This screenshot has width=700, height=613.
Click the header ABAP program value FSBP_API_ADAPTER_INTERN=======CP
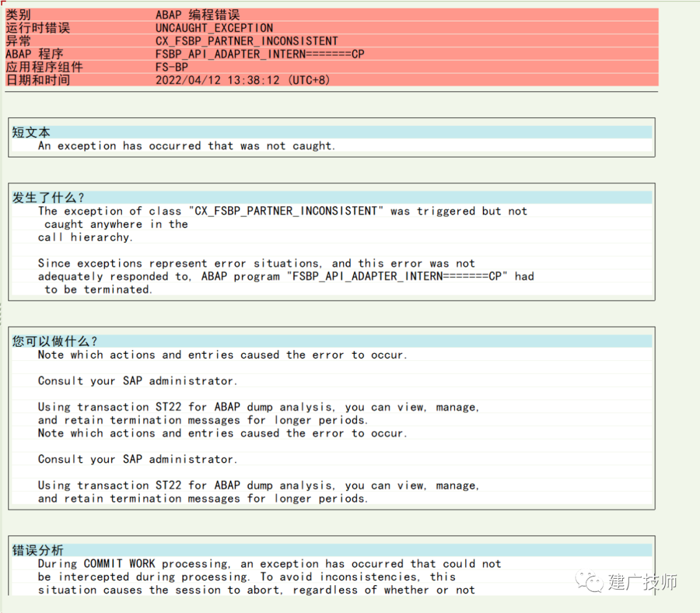(x=260, y=54)
